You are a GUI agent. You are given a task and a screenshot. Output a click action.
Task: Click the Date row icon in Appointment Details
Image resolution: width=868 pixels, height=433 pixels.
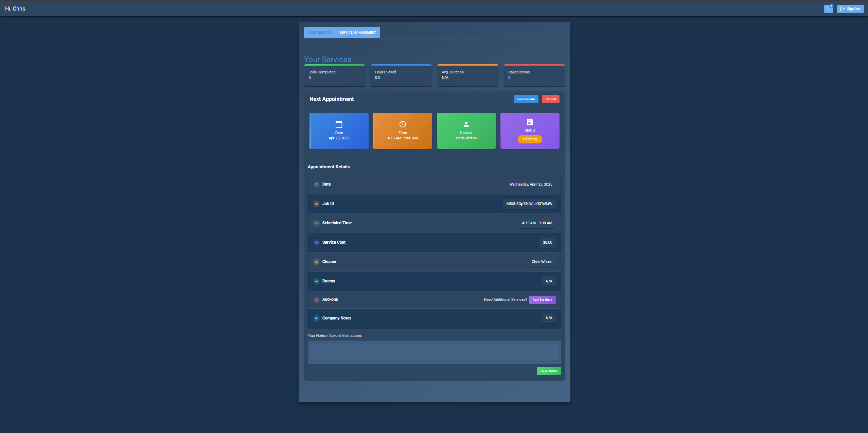point(316,185)
